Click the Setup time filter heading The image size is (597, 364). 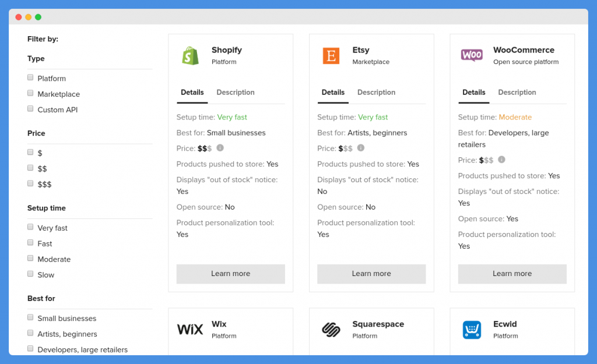pyautogui.click(x=47, y=208)
